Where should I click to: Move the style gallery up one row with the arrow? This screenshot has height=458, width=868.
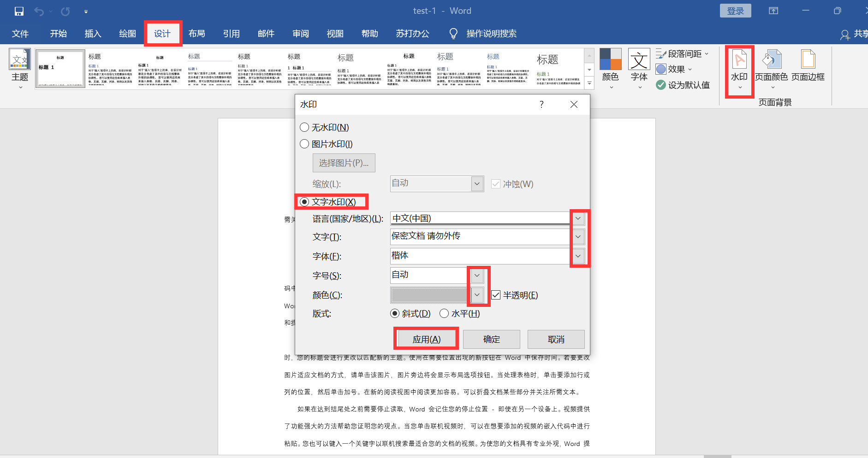click(589, 55)
